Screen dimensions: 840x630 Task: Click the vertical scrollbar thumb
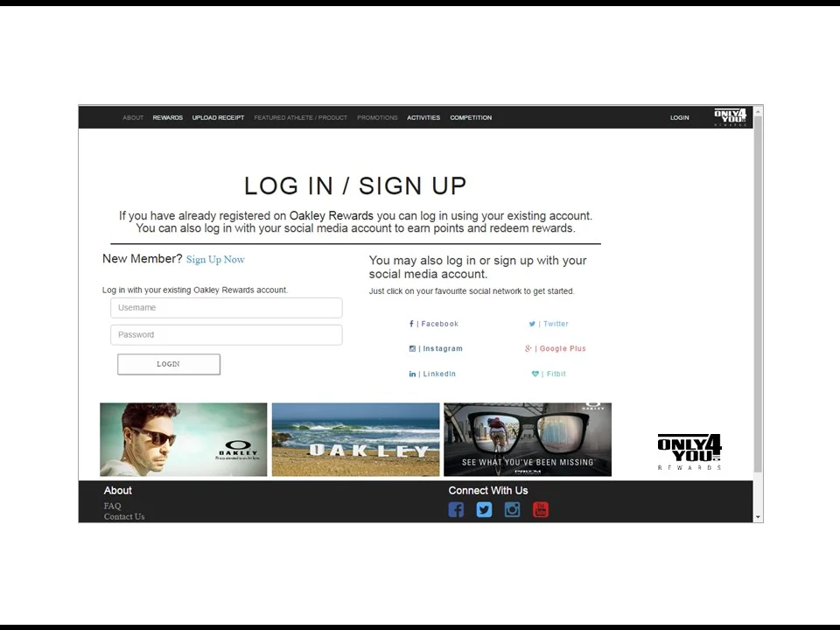(758, 294)
